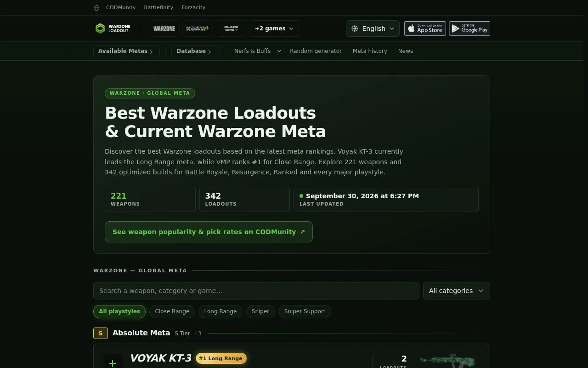Toggle the Sniper Support playstyle filter
Image resolution: width=588 pixels, height=368 pixels.
[x=305, y=311]
